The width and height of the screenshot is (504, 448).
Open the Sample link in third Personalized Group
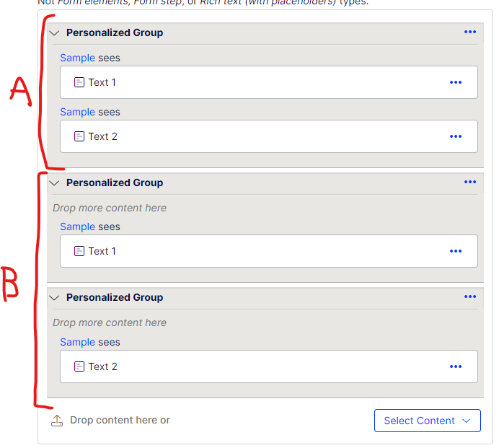pos(77,342)
